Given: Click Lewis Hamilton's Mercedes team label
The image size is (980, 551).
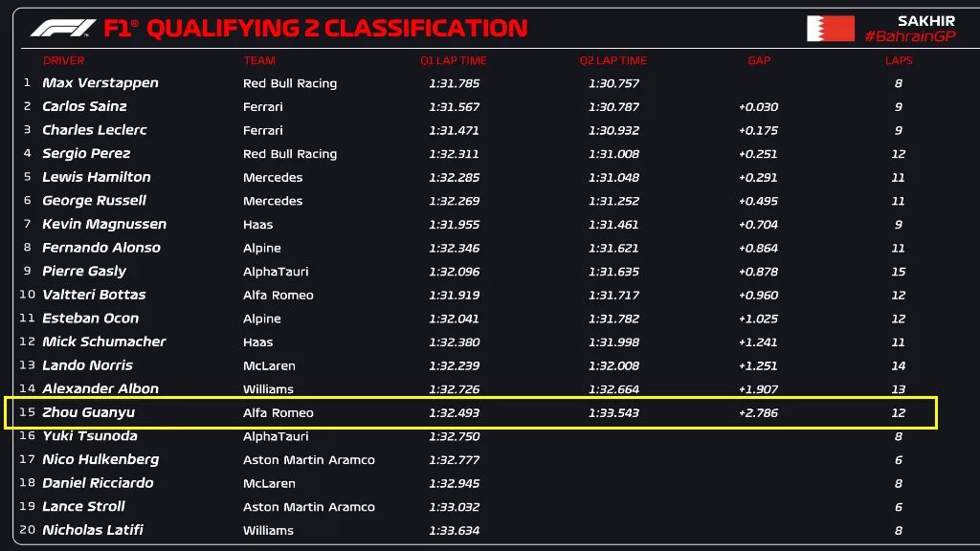Looking at the screenshot, I should [x=273, y=177].
